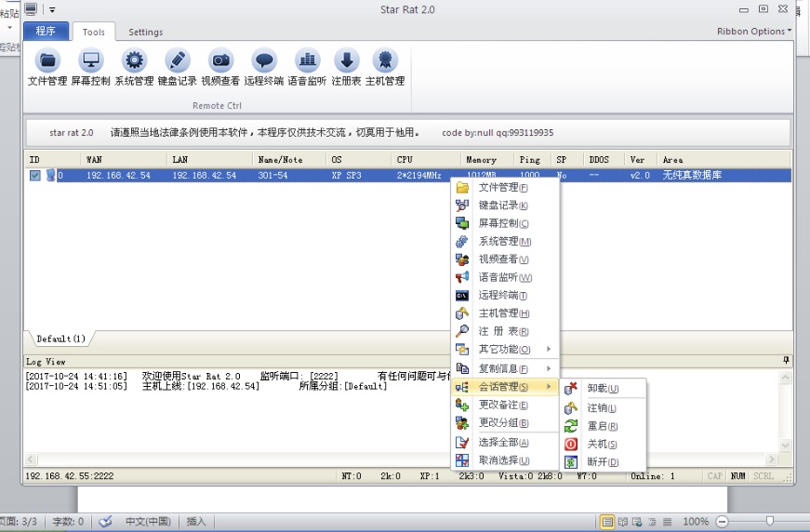This screenshot has width=810, height=532.
Task: Launch 屏幕控制 screen control ribbon icon
Action: [91, 67]
